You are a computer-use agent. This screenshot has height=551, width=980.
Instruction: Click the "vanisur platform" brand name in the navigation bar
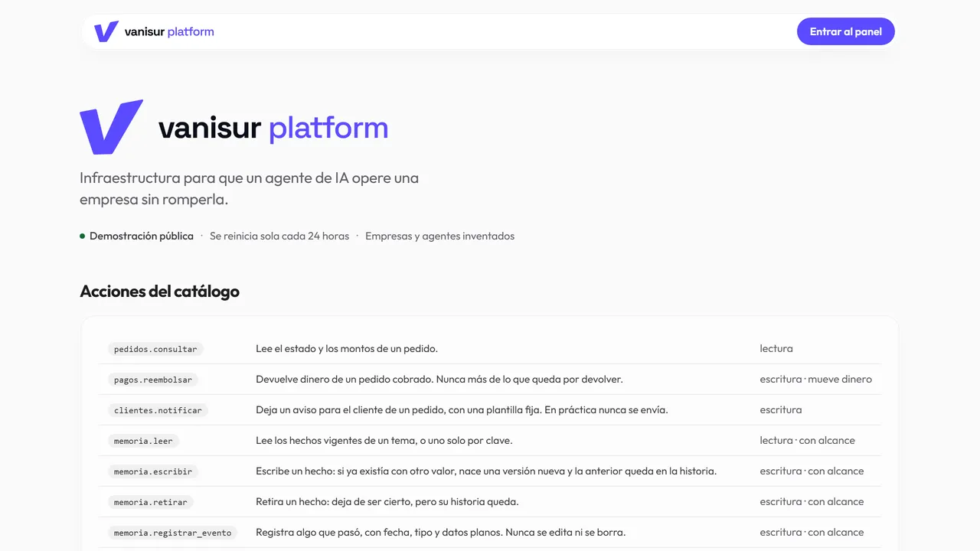(x=169, y=31)
